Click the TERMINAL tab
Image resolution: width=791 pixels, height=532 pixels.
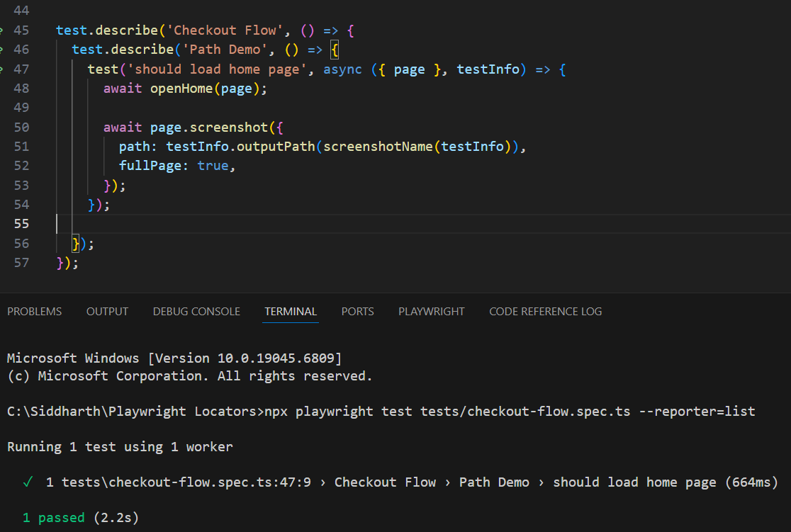(x=291, y=312)
